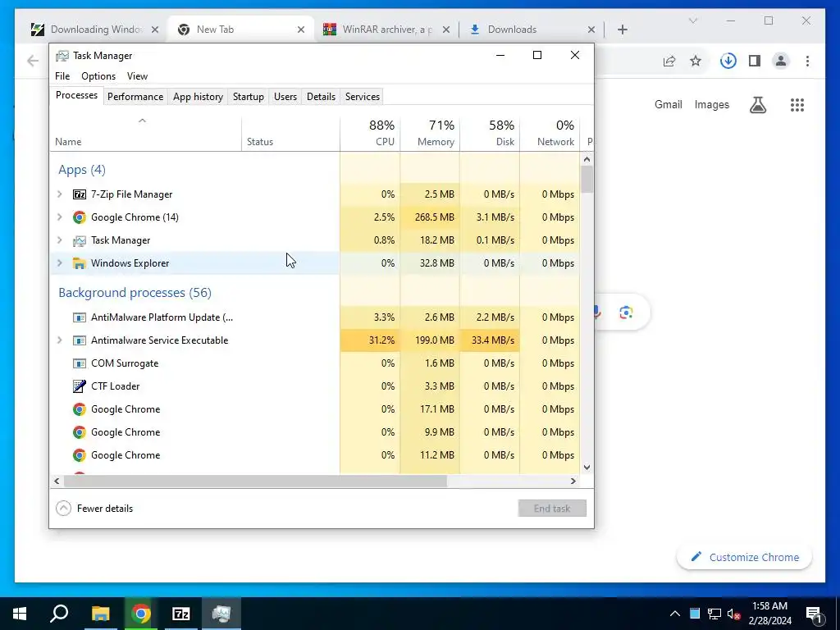Open the Gmail link
Viewport: 840px width, 630px height.
tap(668, 104)
